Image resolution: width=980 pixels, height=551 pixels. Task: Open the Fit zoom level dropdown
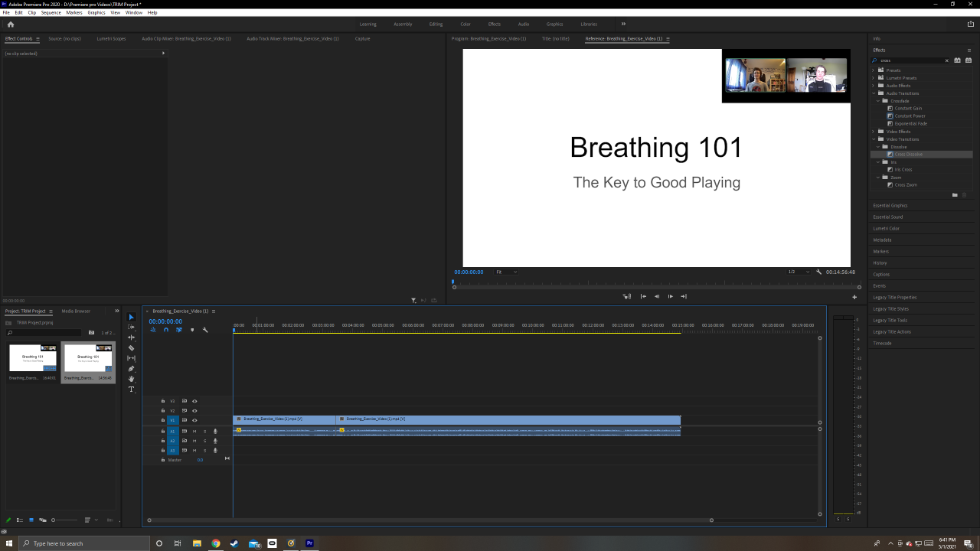[506, 272]
